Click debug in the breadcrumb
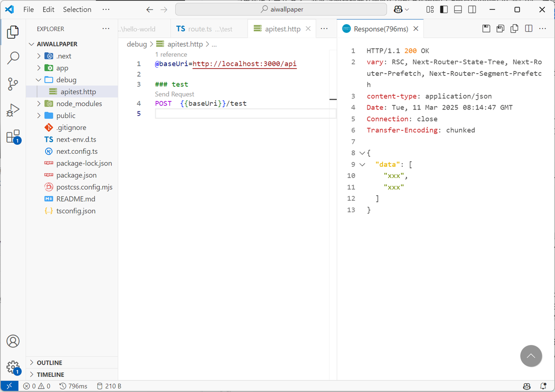 click(x=137, y=44)
